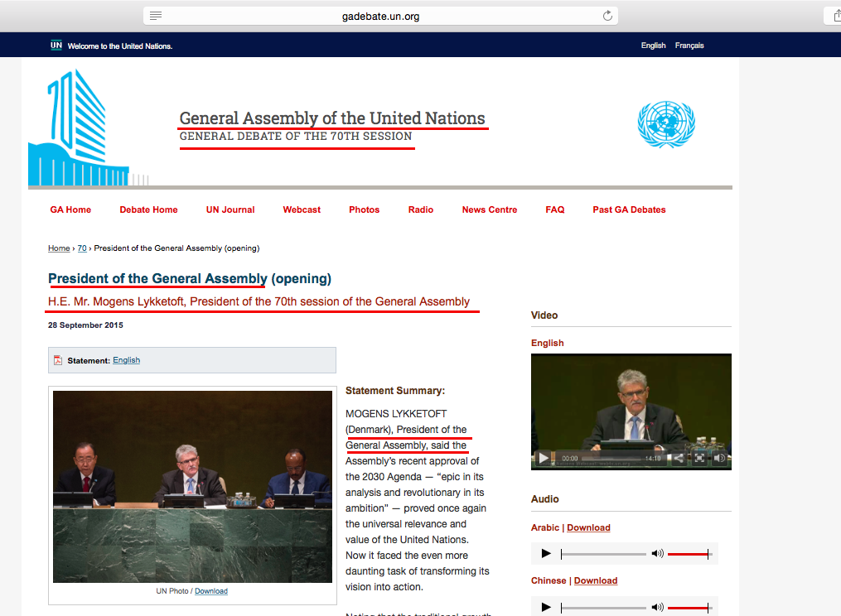
Task: Click the Statement Summary heading
Action: click(x=394, y=391)
